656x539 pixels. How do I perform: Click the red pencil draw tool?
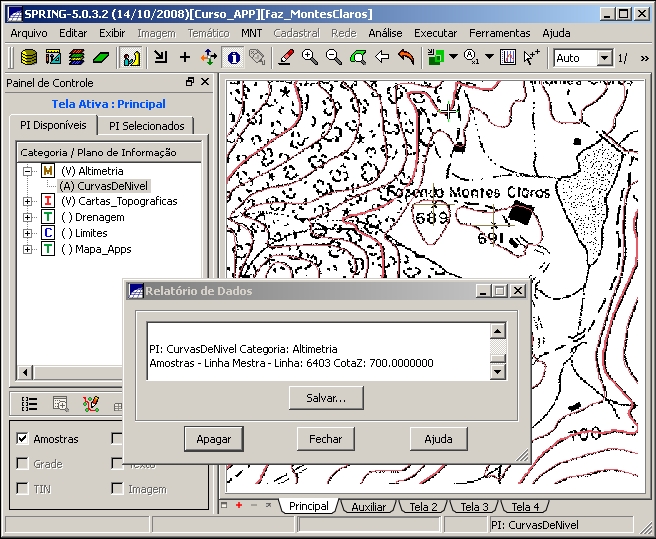click(286, 58)
